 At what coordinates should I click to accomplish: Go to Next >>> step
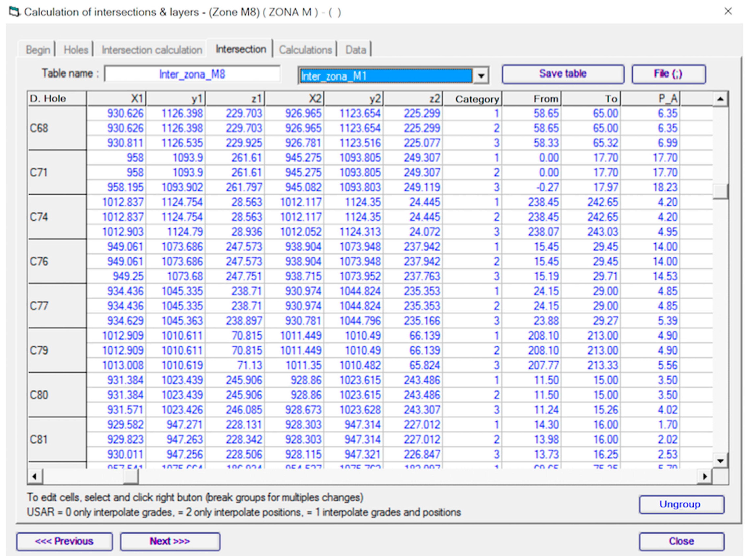tap(170, 541)
